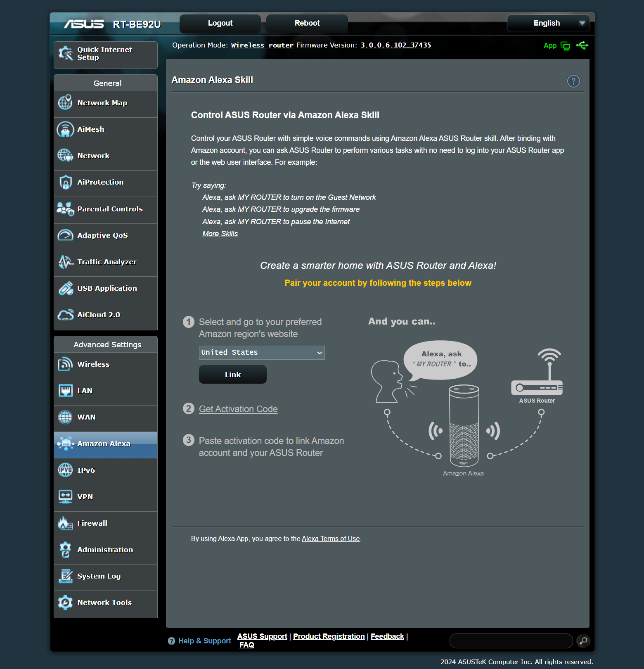Open the English language dropdown
This screenshot has height=669, width=644.
point(549,23)
